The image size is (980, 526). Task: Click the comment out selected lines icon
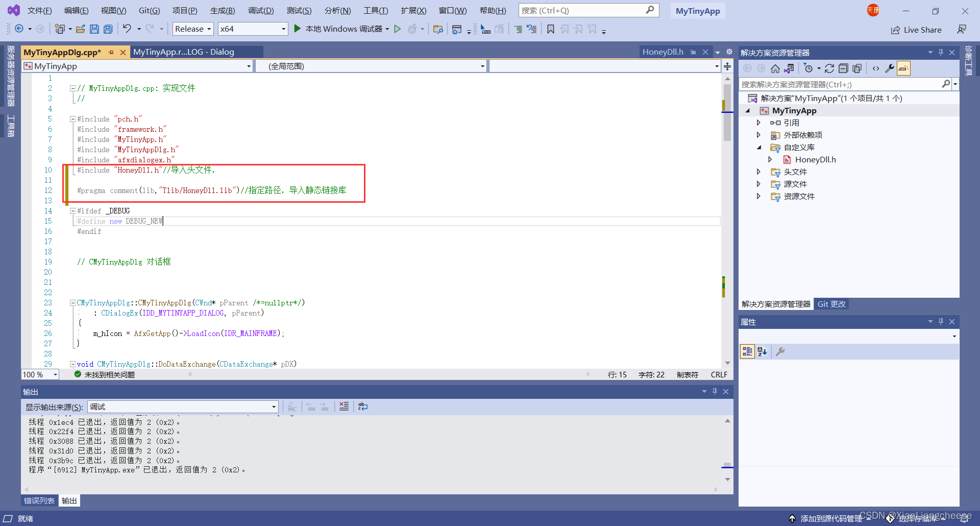tap(518, 29)
